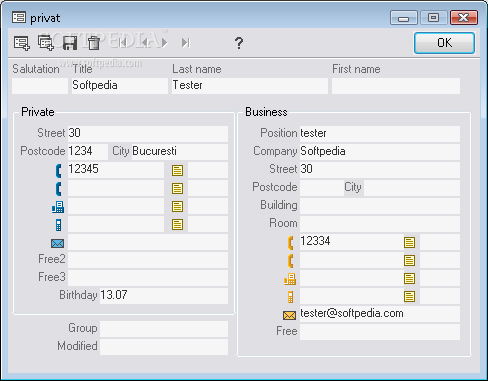Close the privat window
The height and width of the screenshot is (381, 488).
tap(464, 18)
